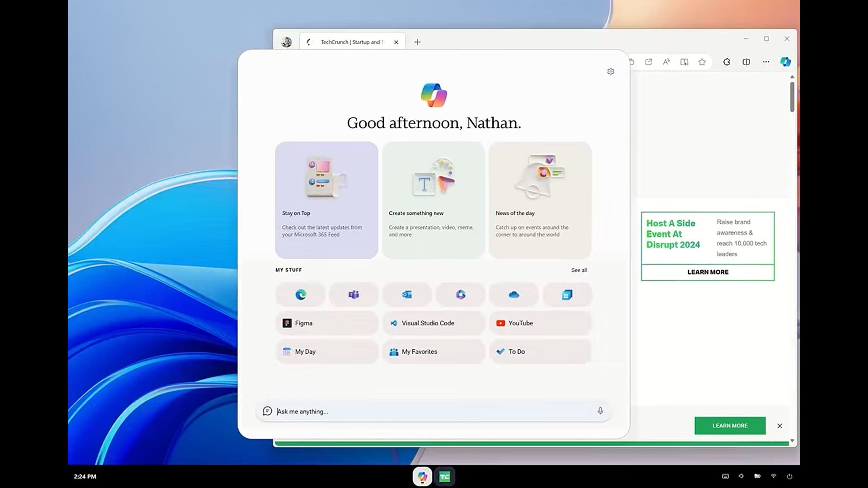Add page to favorites star icon
Image resolution: width=868 pixels, height=488 pixels.
point(702,62)
